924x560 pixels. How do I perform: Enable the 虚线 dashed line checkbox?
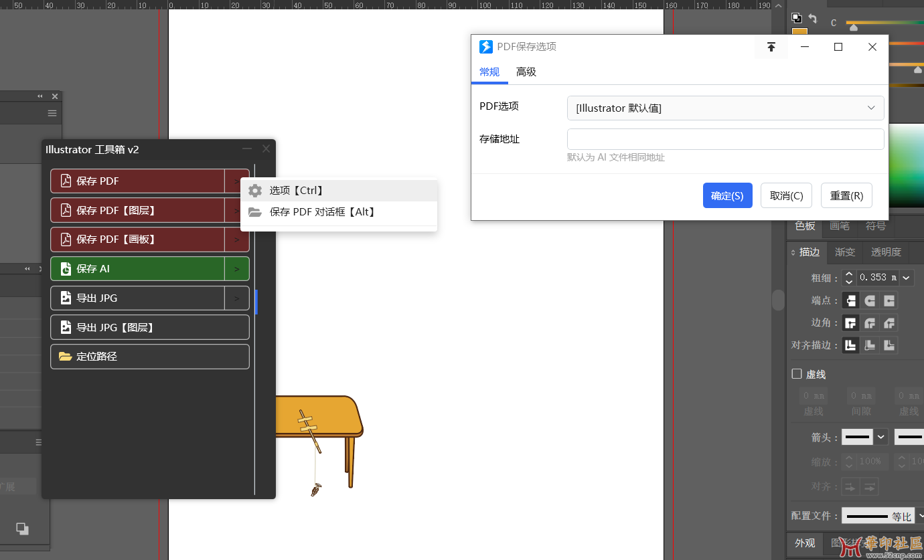click(x=797, y=374)
